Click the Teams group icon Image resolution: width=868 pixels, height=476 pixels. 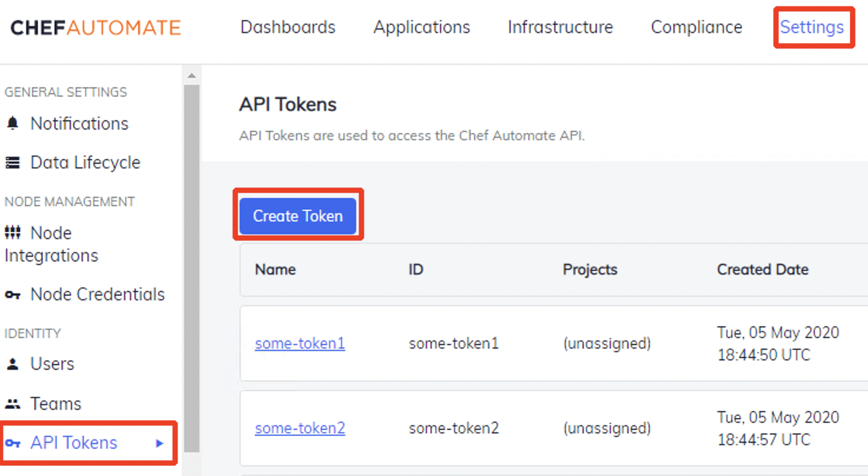(x=12, y=404)
